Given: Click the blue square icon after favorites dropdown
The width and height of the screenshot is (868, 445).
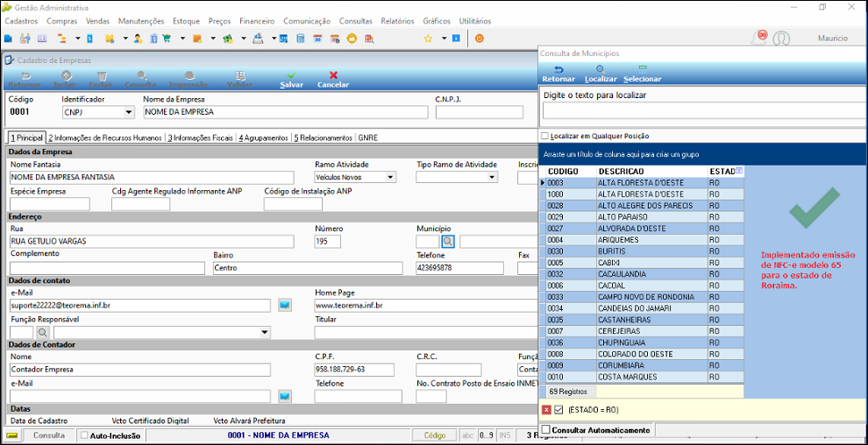Looking at the screenshot, I should (x=456, y=39).
